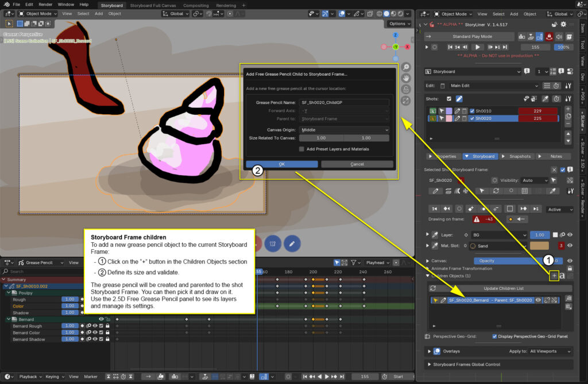This screenshot has width=588, height=384.
Task: Switch to the Compositing workspace tab
Action: 196,6
